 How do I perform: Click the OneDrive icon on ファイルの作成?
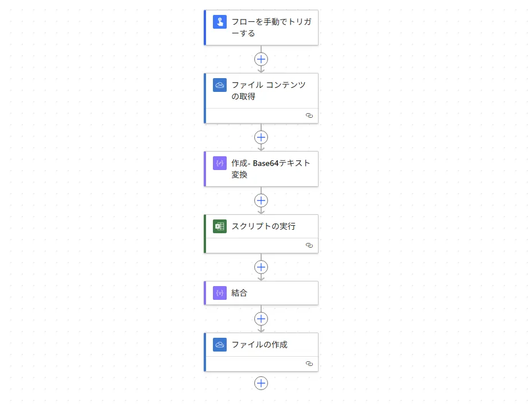tap(220, 345)
